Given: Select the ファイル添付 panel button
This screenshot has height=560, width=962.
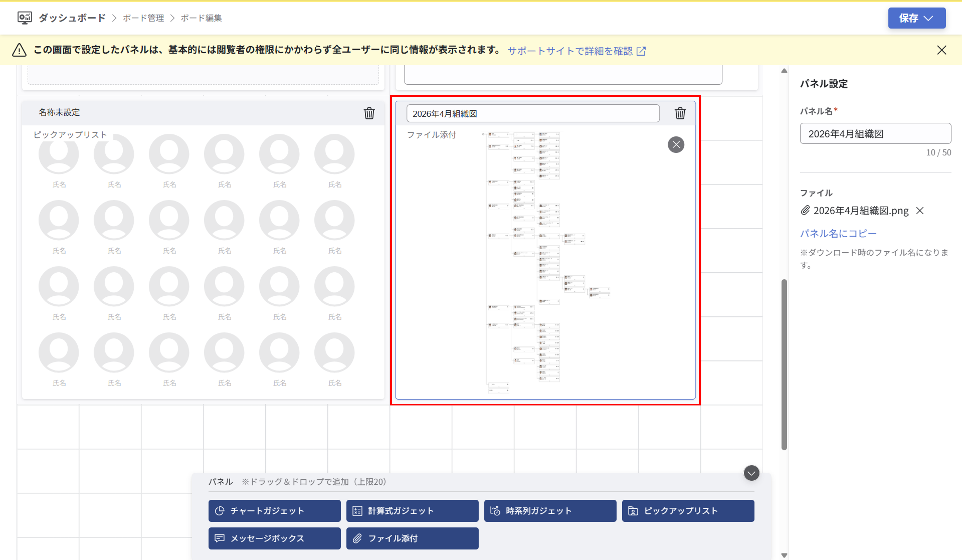Looking at the screenshot, I should tap(412, 538).
